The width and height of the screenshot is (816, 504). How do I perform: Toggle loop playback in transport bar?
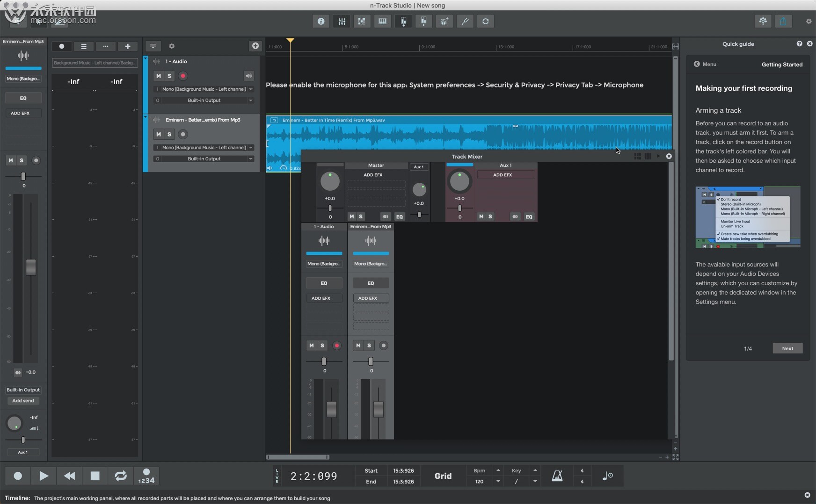[x=121, y=476]
